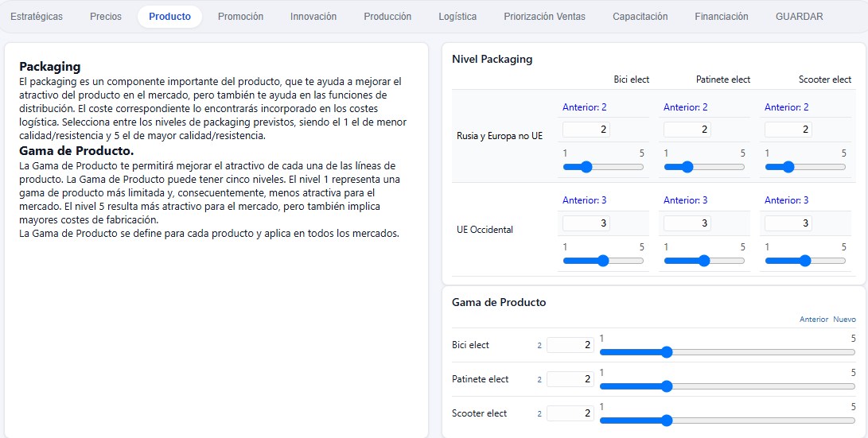The height and width of the screenshot is (438, 868).
Task: Select the Producto tab
Action: tap(170, 17)
